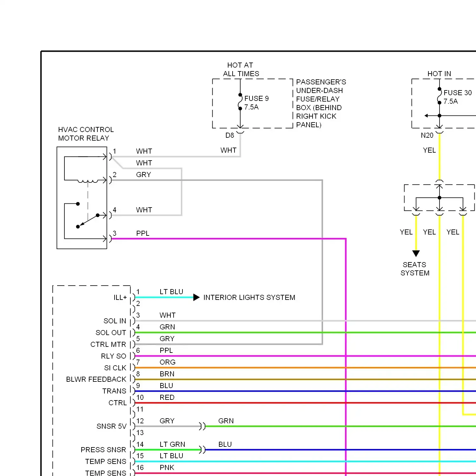Click the inline connector on the pin 12 GRY wire
Screen dimensions: 476x476
tap(202, 426)
